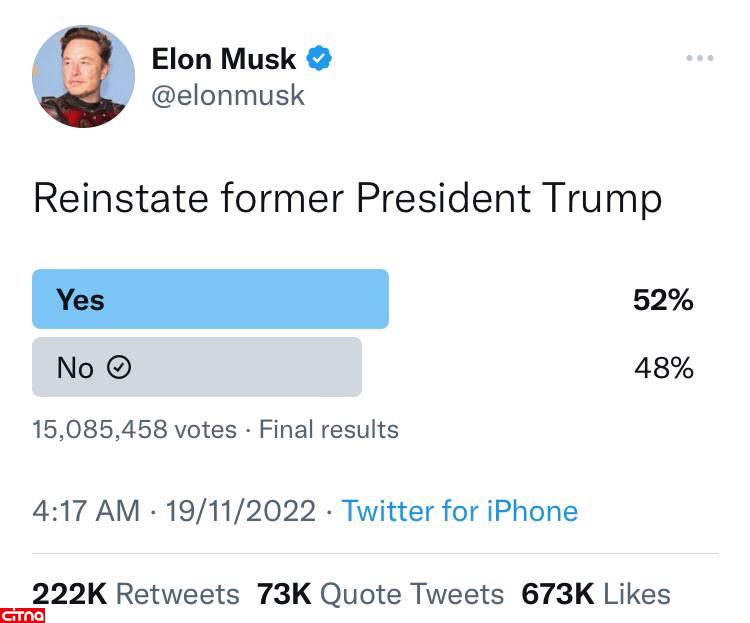750x623 pixels.
Task: Open the @elonmusk handle
Action: pyautogui.click(x=228, y=95)
